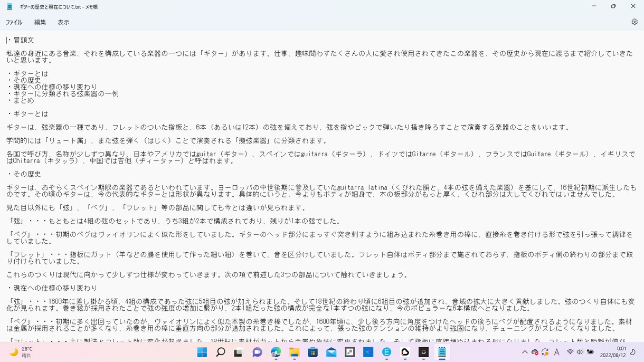Image resolution: width=644 pixels, height=362 pixels.
Task: Open taskbar Search magnifier
Action: [221, 352]
